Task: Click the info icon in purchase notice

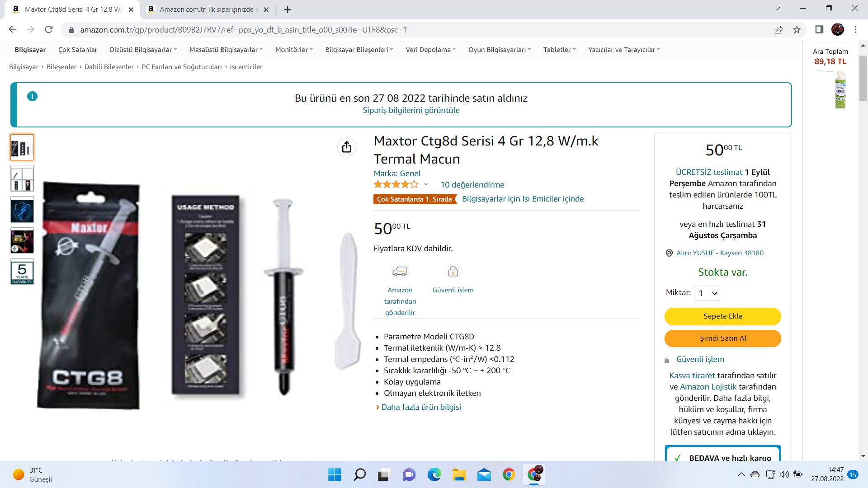Action: [x=32, y=96]
